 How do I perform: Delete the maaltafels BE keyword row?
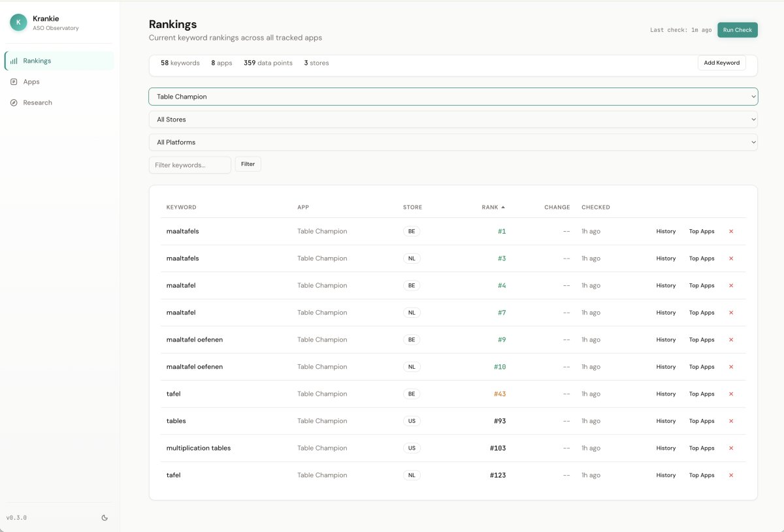pos(731,231)
